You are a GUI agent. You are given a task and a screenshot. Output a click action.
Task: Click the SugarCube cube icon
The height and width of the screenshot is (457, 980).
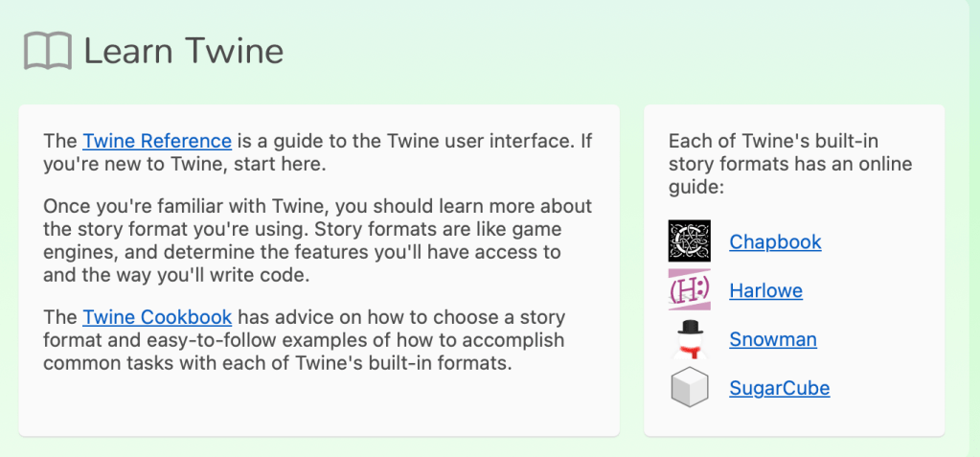tap(689, 388)
